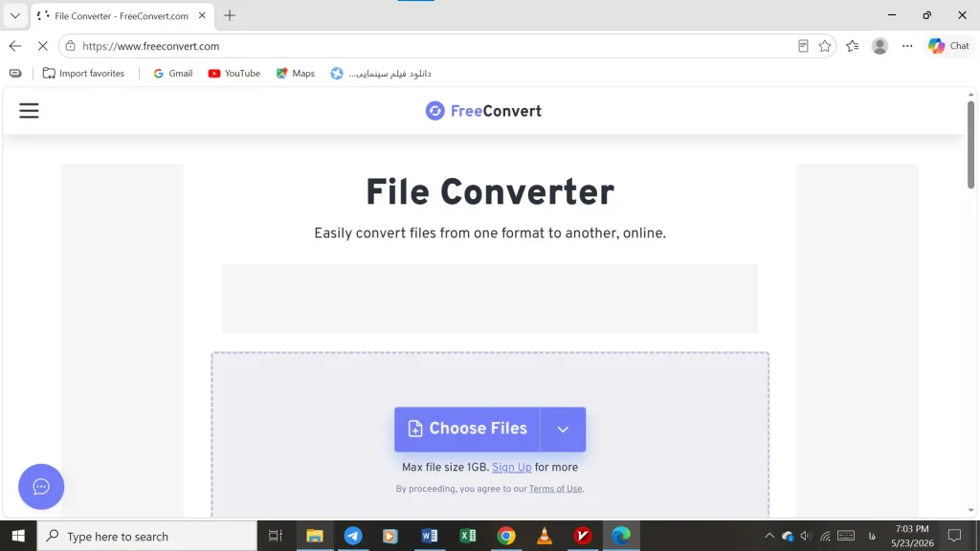The height and width of the screenshot is (551, 980).
Task: Expand the Choose Files source dropdown arrow
Action: [563, 430]
